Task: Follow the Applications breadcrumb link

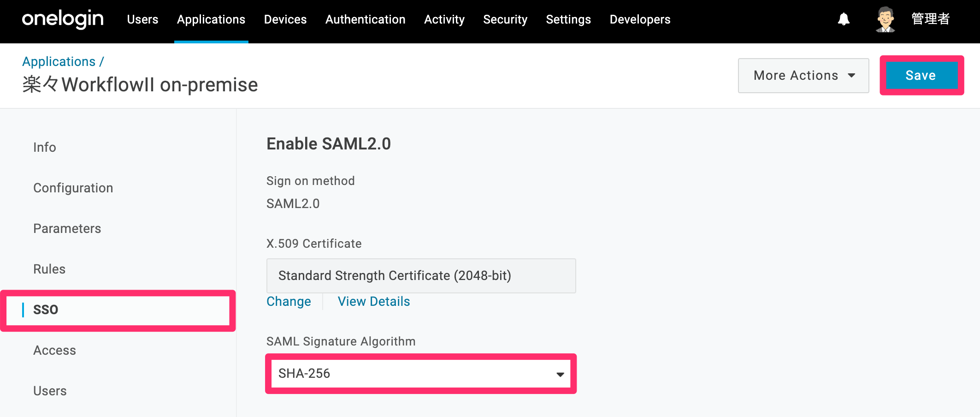Action: coord(59,61)
